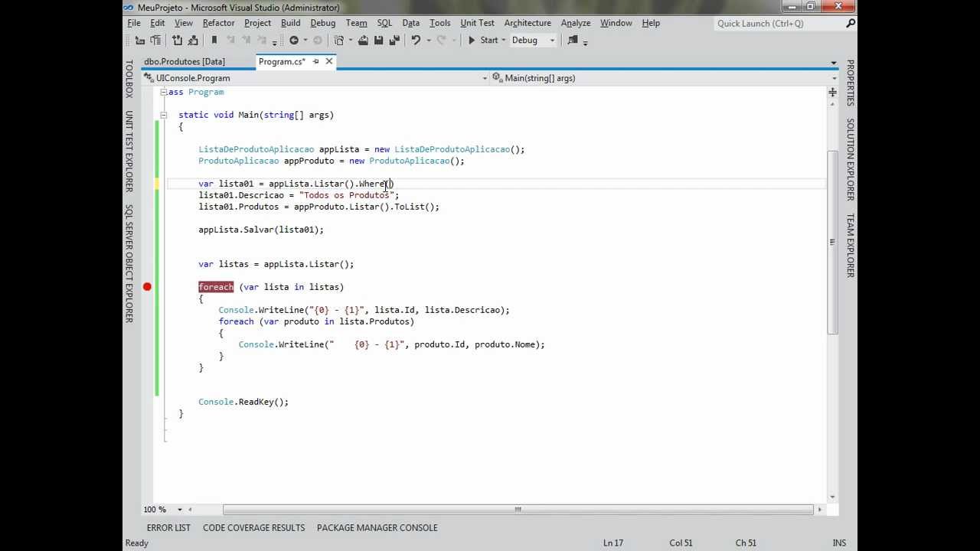Click the Quick Launch magnifier search icon
Viewport: 980px width, 551px height.
[x=851, y=24]
